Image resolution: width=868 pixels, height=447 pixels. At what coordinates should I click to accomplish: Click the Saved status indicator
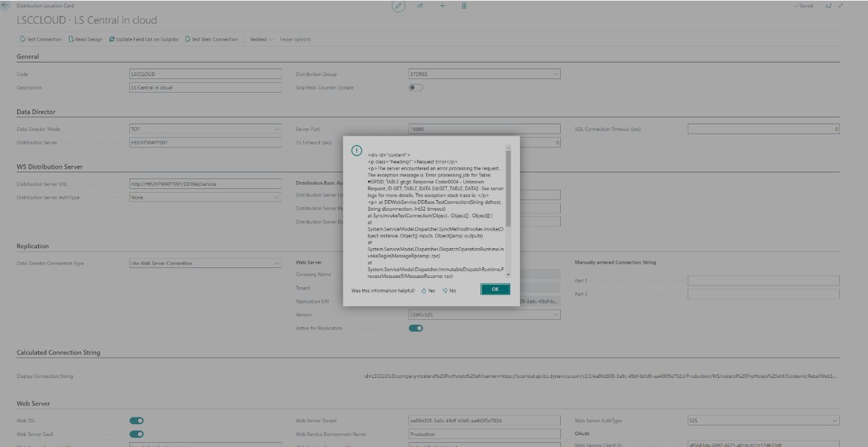click(804, 6)
